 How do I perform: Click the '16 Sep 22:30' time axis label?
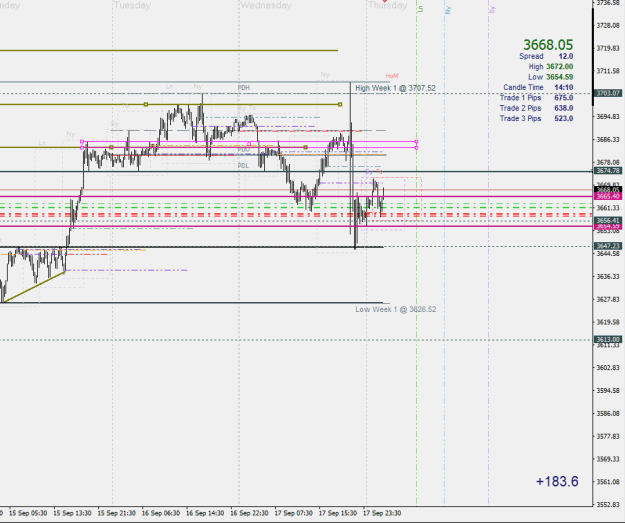tap(249, 513)
